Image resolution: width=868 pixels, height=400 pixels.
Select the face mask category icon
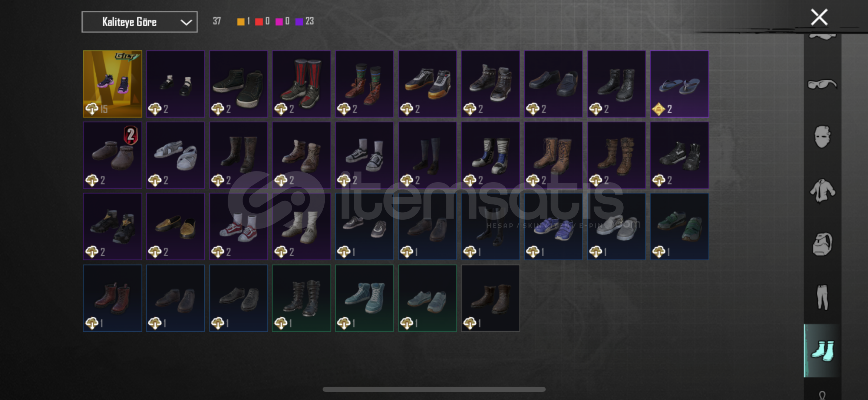[822, 137]
